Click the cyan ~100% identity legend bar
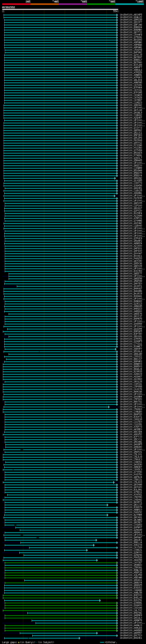146x644 pixels. [130, 4]
